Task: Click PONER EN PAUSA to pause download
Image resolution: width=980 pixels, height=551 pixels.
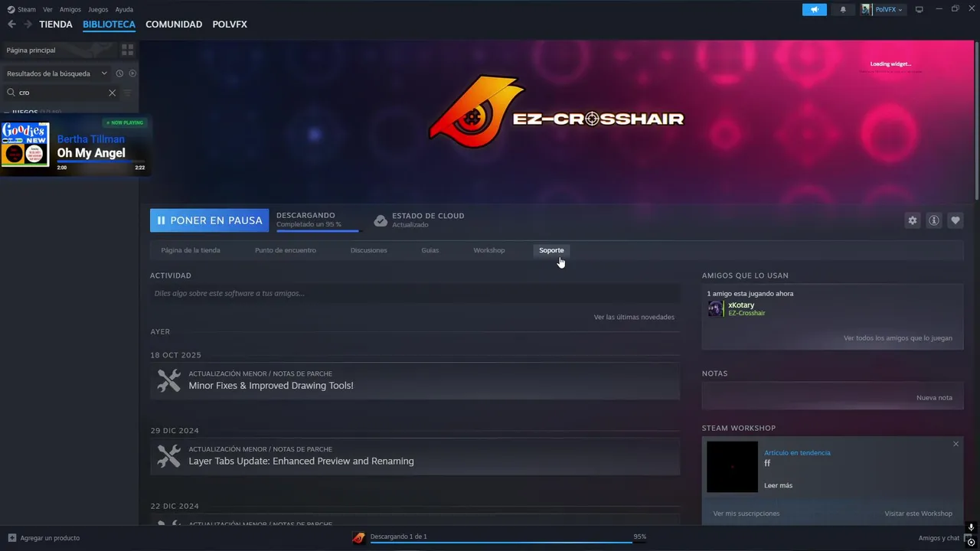Action: (x=209, y=220)
